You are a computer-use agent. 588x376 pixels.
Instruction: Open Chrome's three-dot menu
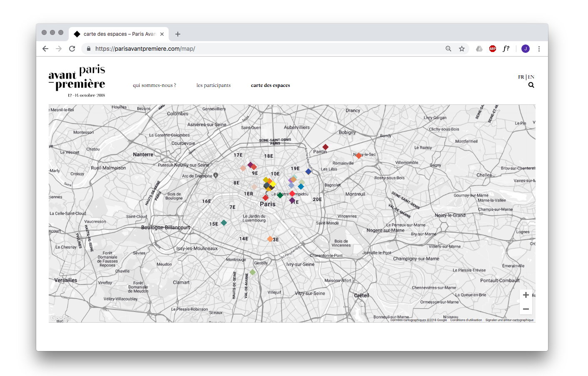(539, 49)
